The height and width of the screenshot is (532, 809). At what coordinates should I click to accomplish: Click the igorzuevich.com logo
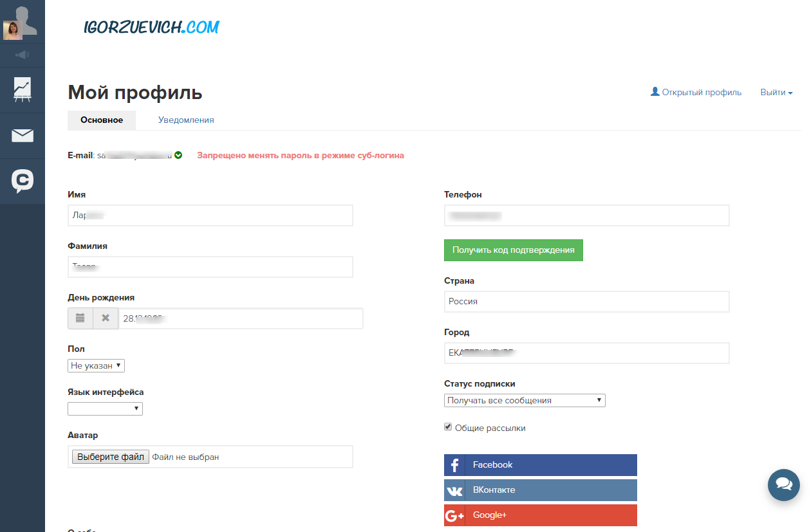click(x=151, y=27)
